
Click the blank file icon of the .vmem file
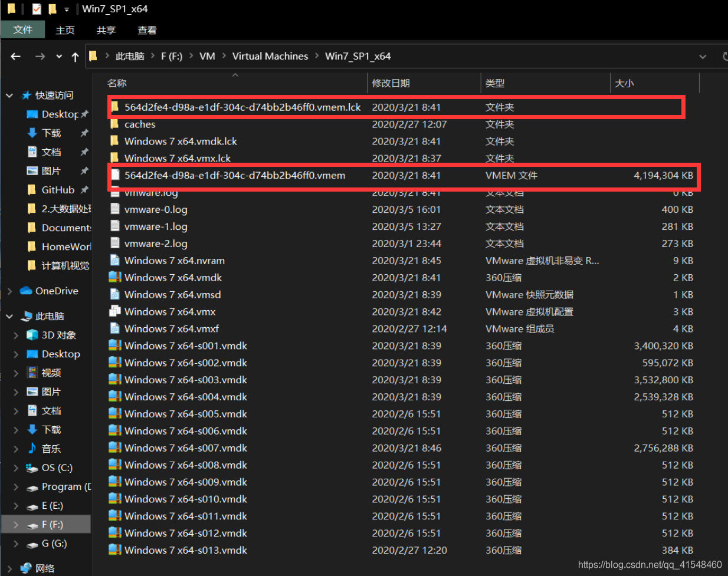[x=116, y=175]
